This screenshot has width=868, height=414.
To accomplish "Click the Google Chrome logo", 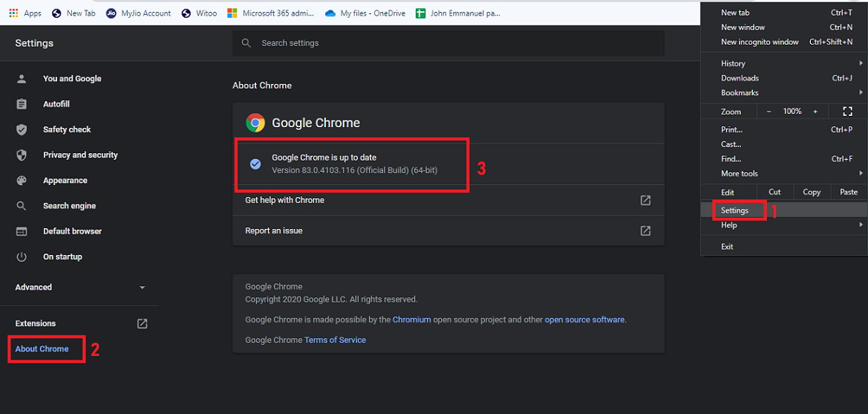I will coord(255,123).
